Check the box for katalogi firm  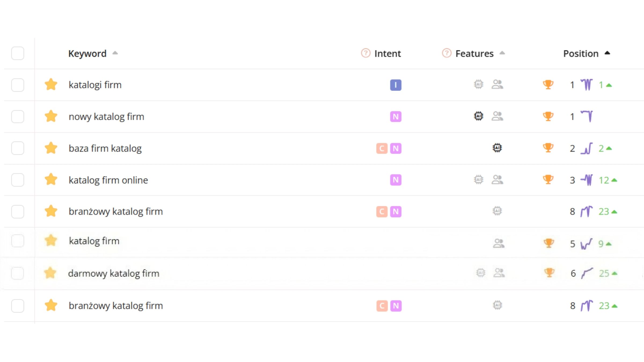click(x=18, y=85)
